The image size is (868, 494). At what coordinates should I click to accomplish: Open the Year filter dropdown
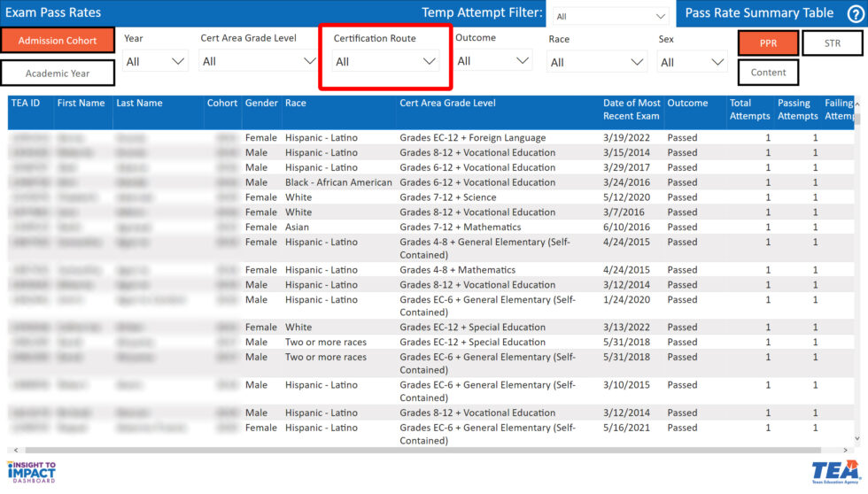[155, 61]
